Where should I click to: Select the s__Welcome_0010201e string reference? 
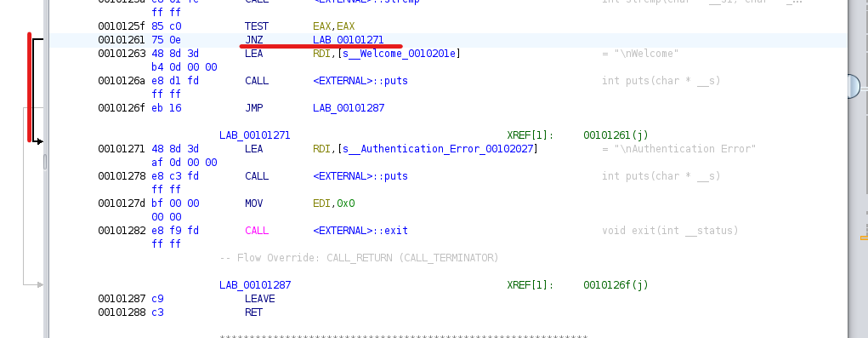pyautogui.click(x=399, y=54)
